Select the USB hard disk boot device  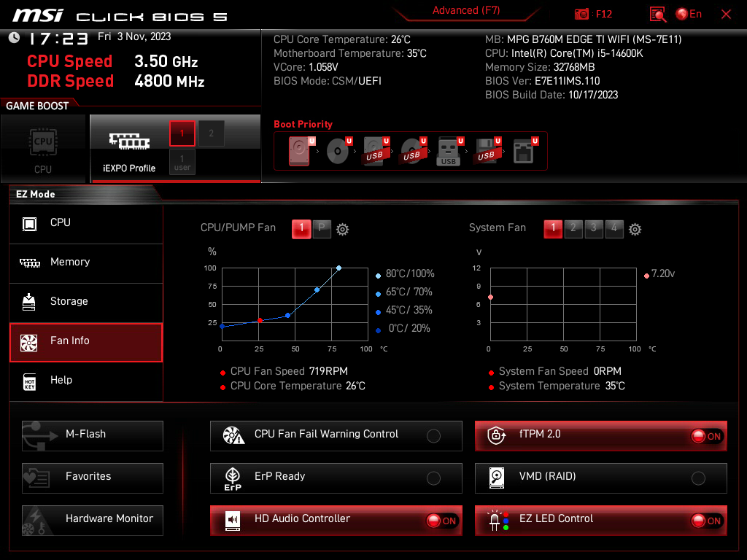click(x=376, y=152)
